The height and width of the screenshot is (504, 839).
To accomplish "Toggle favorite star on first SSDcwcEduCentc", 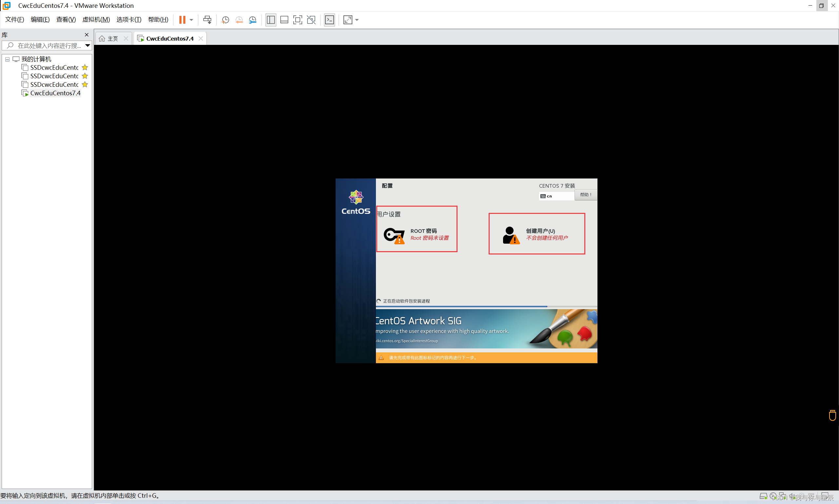I will pyautogui.click(x=85, y=67).
